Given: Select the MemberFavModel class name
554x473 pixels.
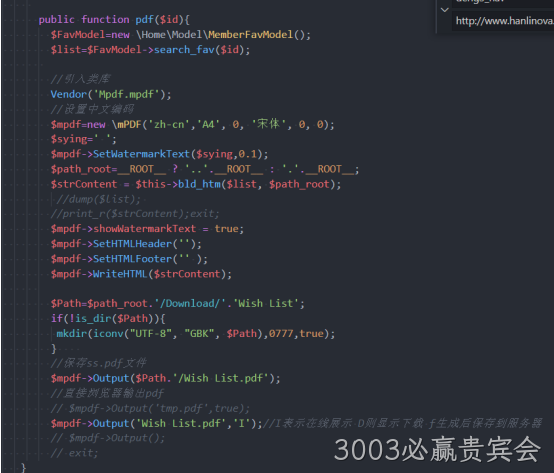Looking at the screenshot, I should (x=251, y=35).
